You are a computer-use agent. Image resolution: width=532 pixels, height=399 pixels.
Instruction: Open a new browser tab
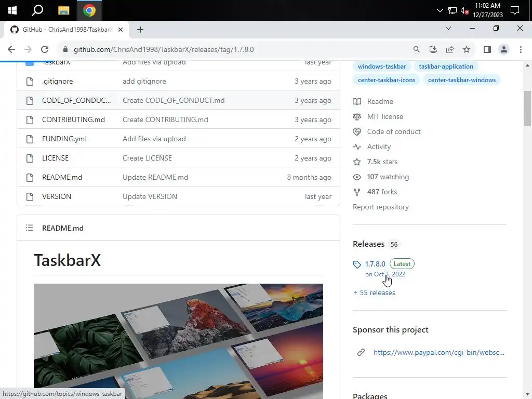[140, 30]
